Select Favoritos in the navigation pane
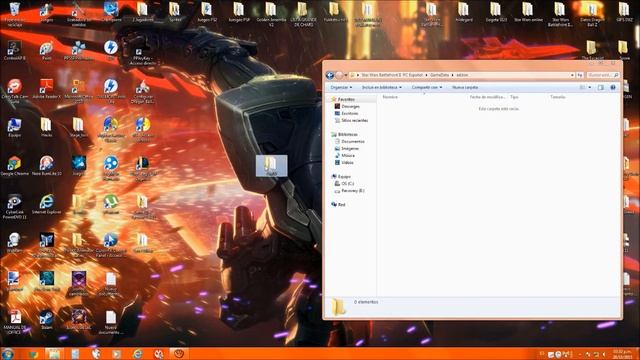 pyautogui.click(x=346, y=99)
